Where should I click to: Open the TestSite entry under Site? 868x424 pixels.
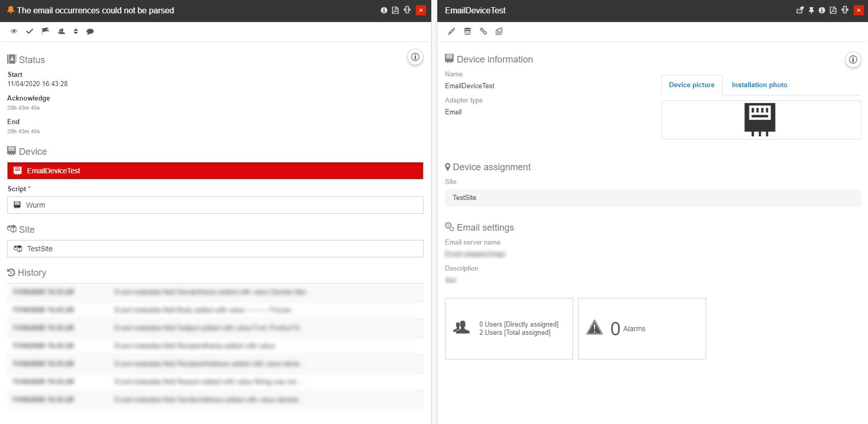(x=215, y=249)
